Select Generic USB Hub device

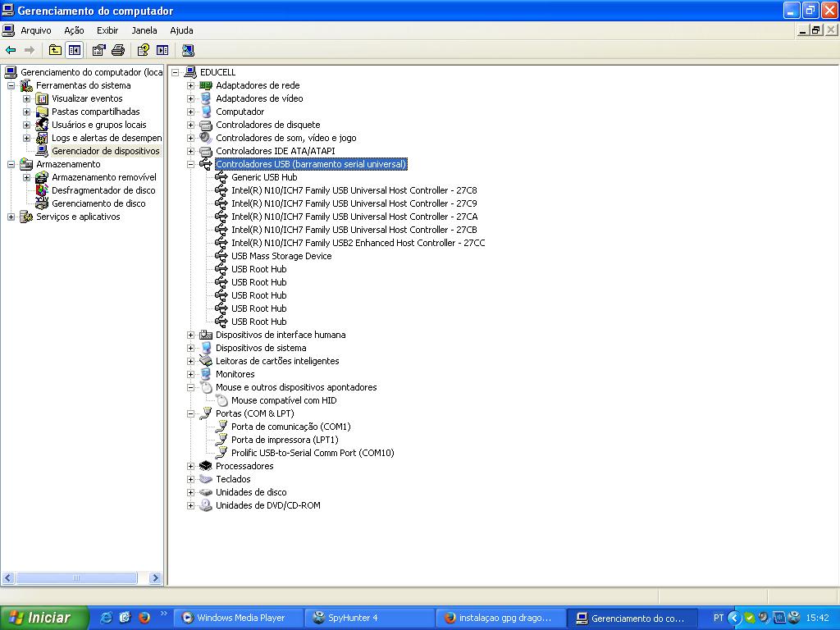[264, 177]
